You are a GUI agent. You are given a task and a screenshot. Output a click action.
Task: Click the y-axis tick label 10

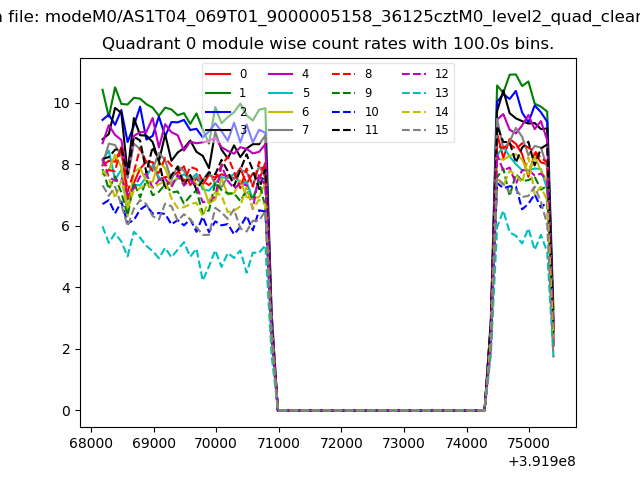(62, 103)
